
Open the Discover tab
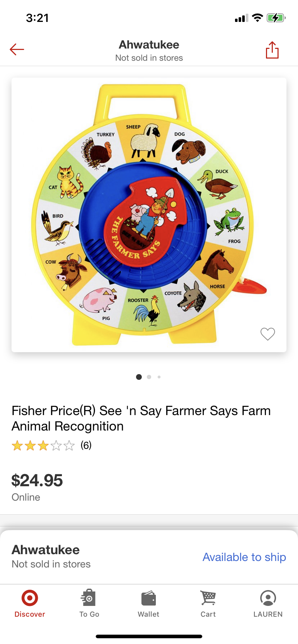tap(30, 604)
